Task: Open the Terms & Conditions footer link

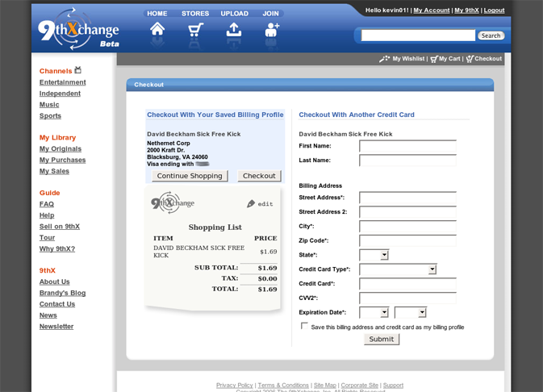Action: pos(283,385)
